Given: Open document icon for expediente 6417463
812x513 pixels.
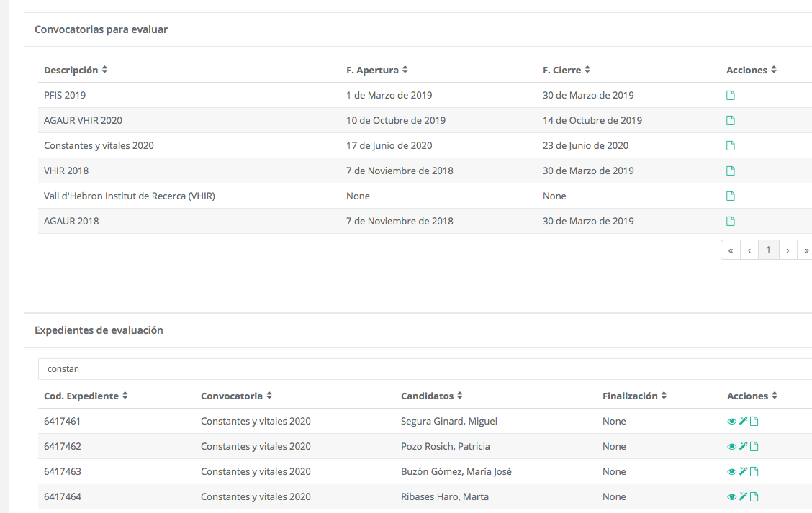Looking at the screenshot, I should click(754, 472).
